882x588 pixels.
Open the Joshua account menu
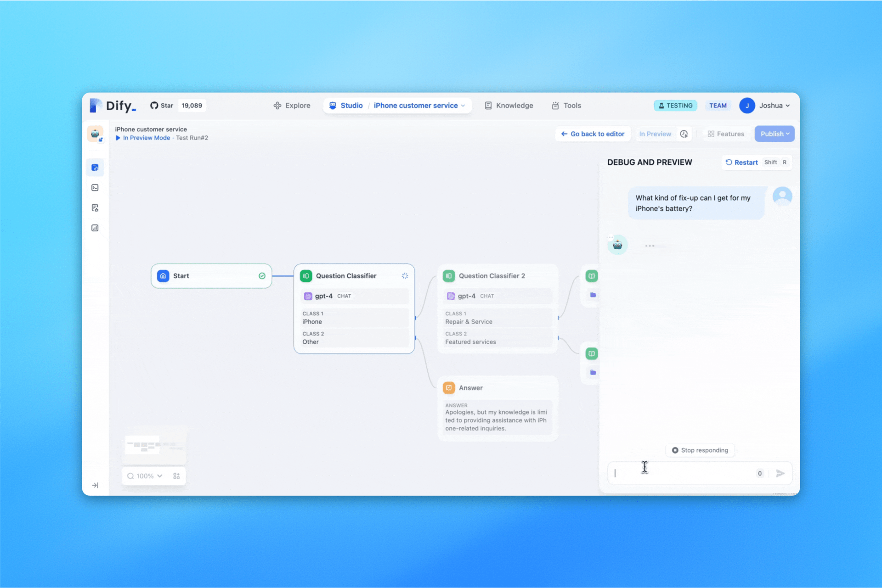pyautogui.click(x=765, y=106)
